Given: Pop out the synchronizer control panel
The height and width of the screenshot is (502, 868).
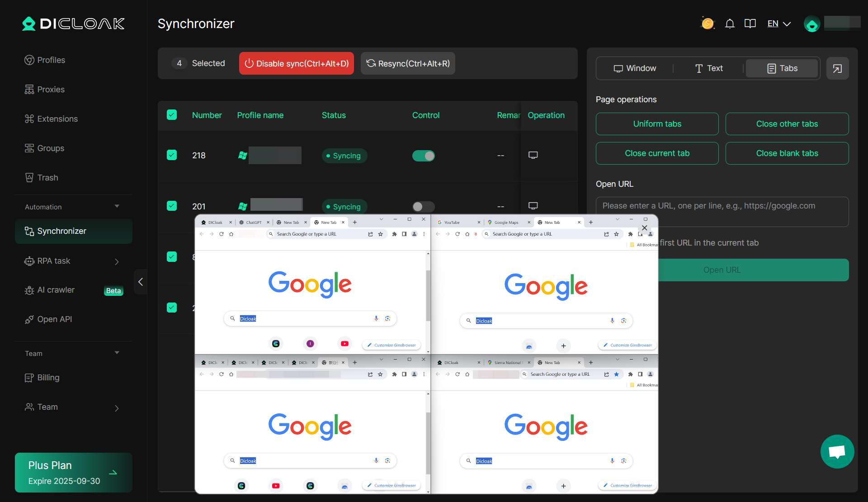Looking at the screenshot, I should (x=837, y=68).
